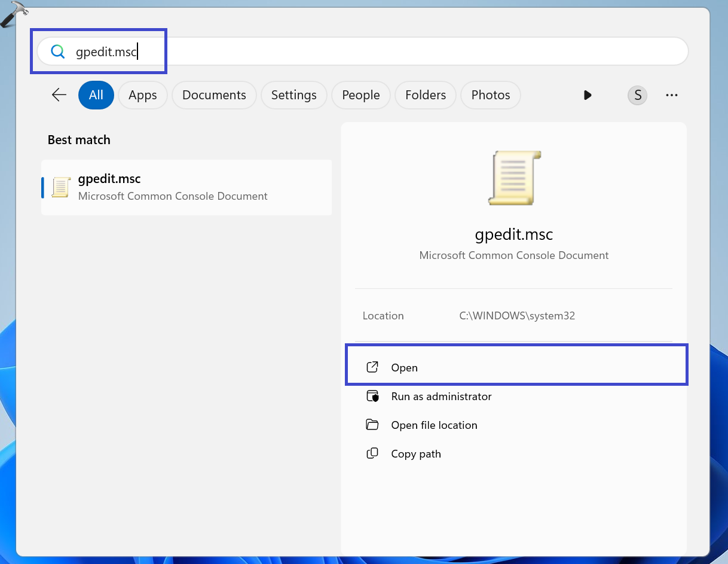
Task: Filter results by People
Action: pyautogui.click(x=360, y=95)
